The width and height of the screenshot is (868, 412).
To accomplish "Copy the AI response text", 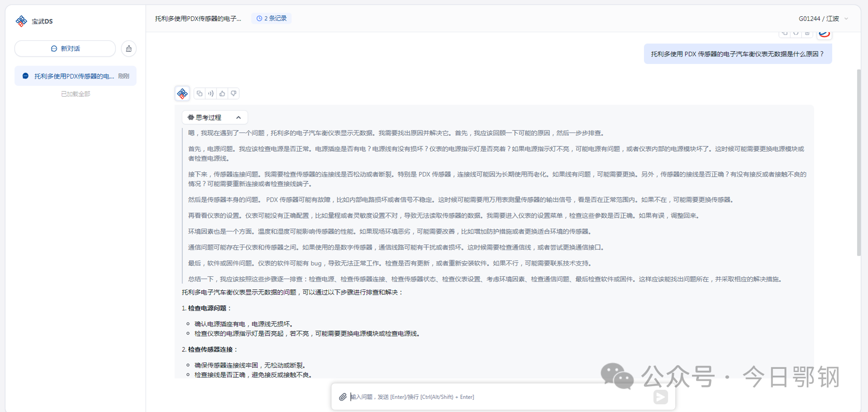I will pos(200,94).
